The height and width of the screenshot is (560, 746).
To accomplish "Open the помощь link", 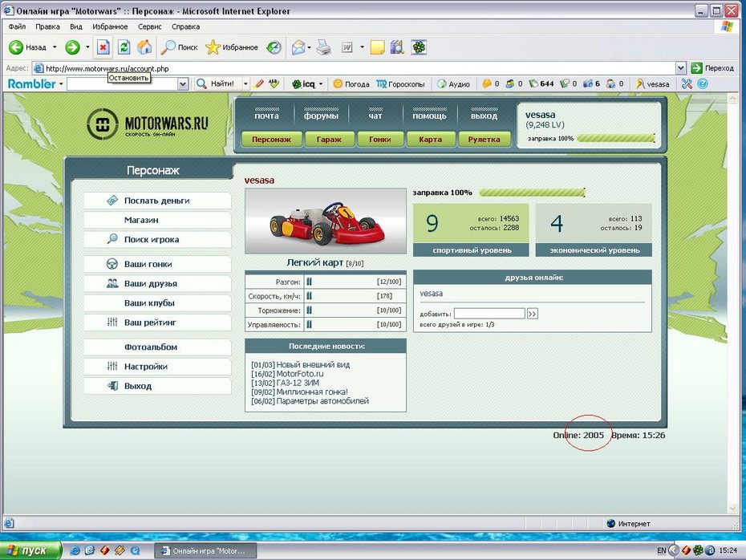I will click(429, 116).
